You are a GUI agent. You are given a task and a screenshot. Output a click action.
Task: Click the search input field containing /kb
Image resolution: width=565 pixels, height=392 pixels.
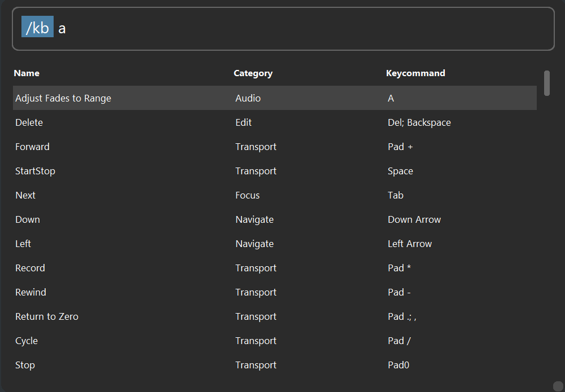tap(283, 28)
